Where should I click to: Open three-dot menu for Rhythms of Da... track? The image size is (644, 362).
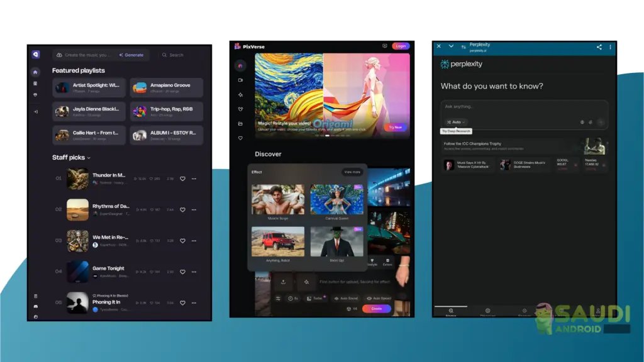tap(194, 209)
